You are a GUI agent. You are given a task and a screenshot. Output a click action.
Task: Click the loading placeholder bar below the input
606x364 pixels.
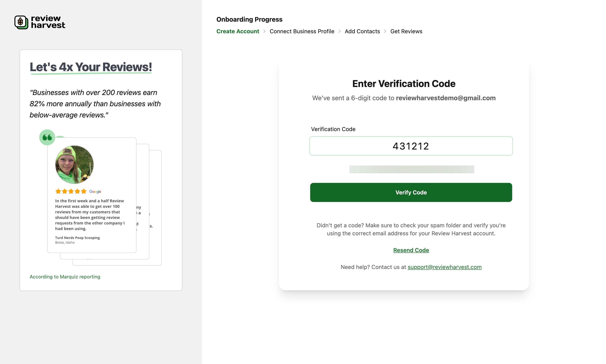[x=412, y=169]
